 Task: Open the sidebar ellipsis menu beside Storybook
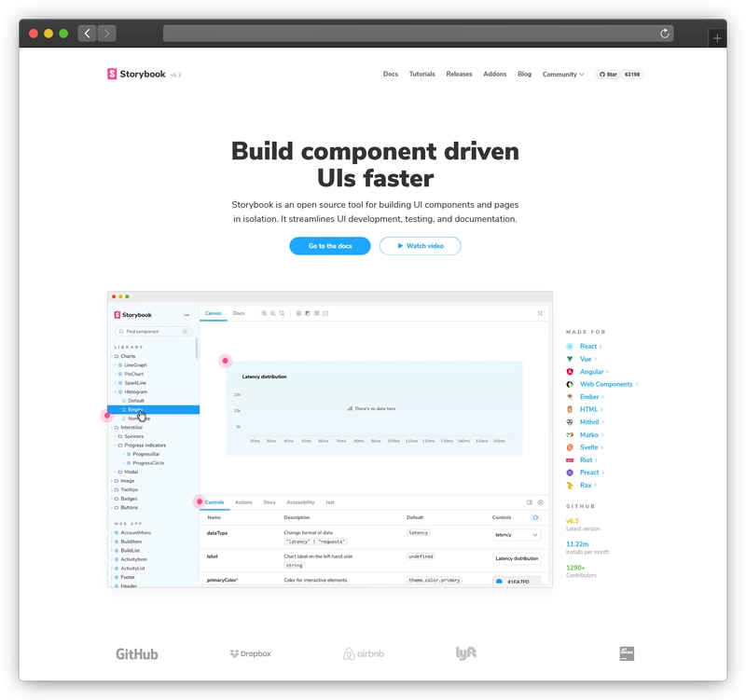187,315
